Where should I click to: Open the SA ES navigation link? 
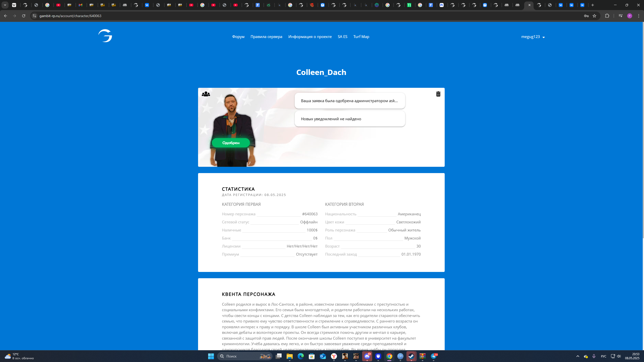343,37
